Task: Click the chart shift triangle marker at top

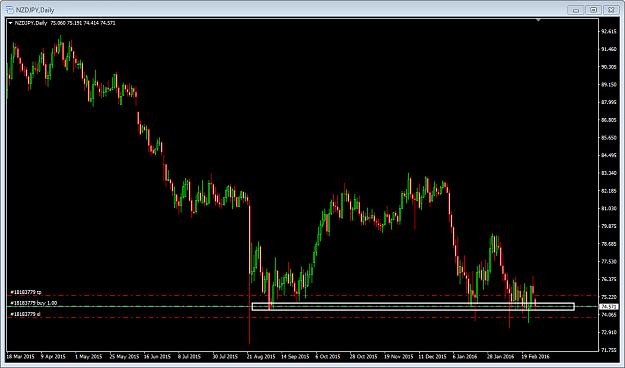Action: (538, 20)
